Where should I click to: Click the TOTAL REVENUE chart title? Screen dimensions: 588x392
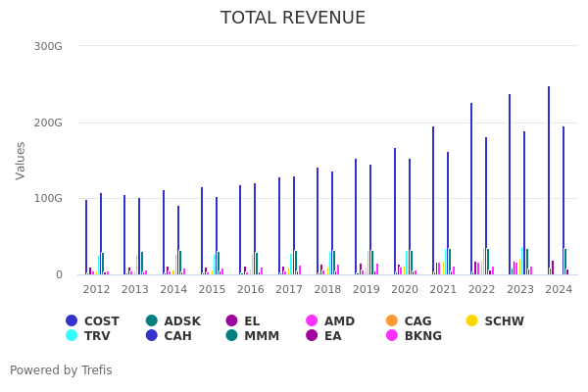[x=293, y=18]
